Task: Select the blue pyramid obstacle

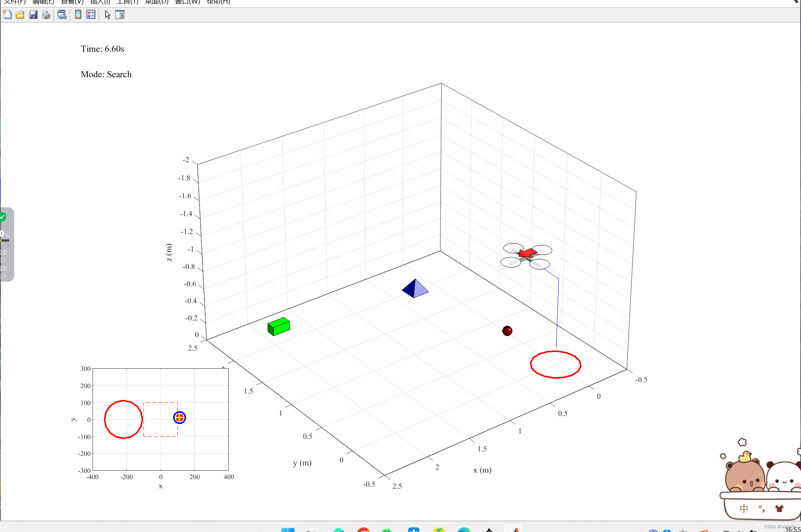Action: pos(415,288)
